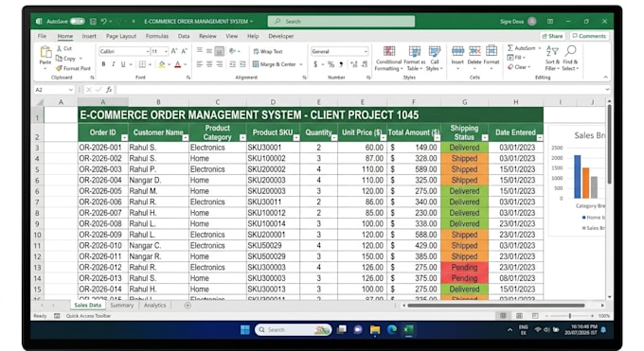Click the Comments button

589,36
